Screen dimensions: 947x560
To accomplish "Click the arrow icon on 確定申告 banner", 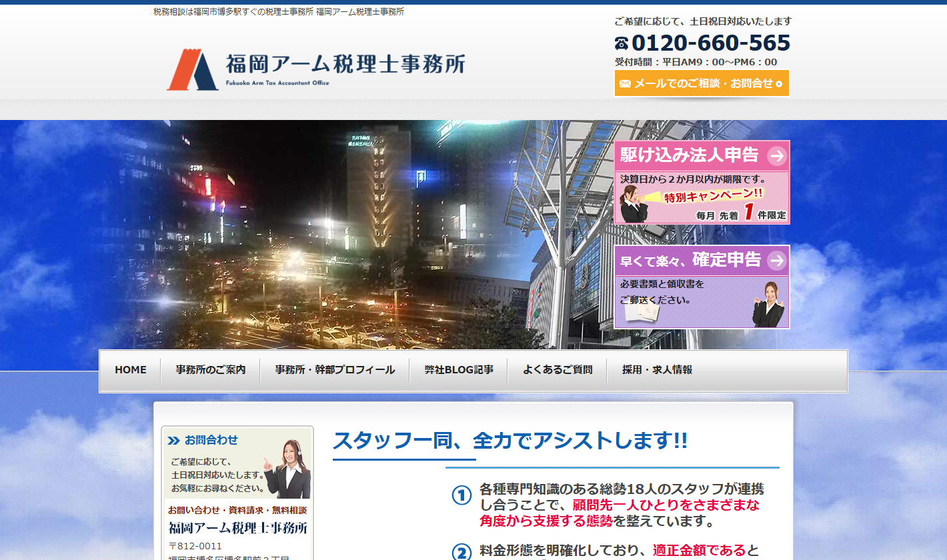I will coord(776,261).
